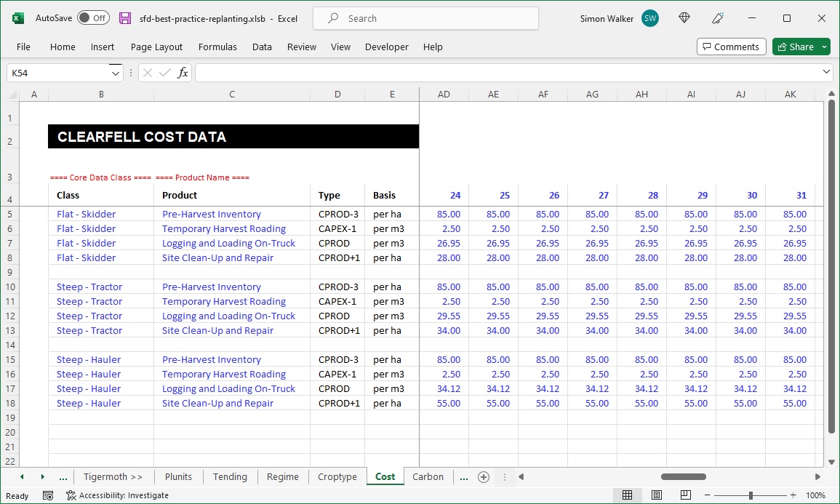Add a new sheet with plus icon
Screen dimensions: 840x504
[483, 476]
